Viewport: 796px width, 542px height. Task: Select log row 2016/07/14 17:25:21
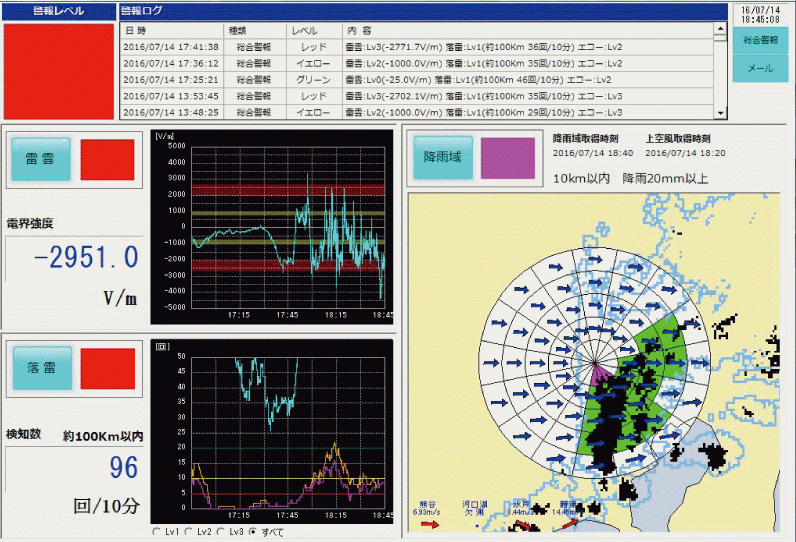tap(417, 80)
